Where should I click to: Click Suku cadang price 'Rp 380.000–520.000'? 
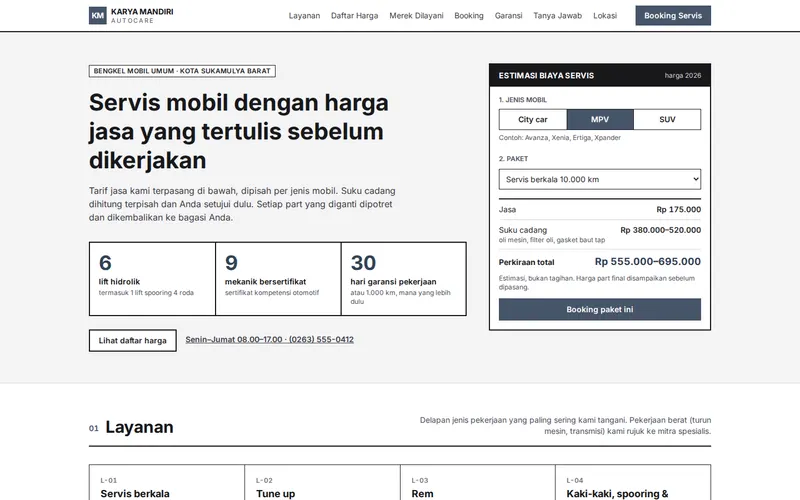click(x=661, y=230)
